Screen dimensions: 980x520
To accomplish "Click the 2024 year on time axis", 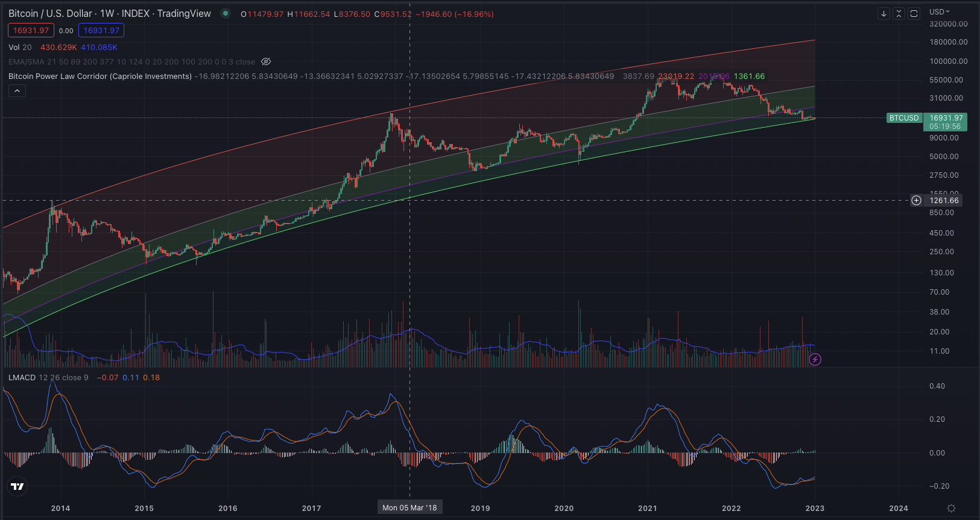I will (x=899, y=508).
